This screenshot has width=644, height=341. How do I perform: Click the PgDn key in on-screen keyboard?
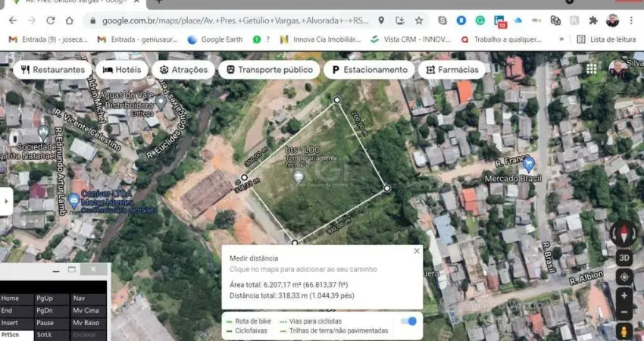pyautogui.click(x=52, y=311)
